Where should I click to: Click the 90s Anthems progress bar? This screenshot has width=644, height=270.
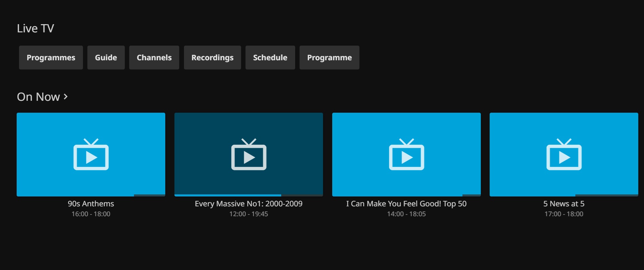coord(91,195)
